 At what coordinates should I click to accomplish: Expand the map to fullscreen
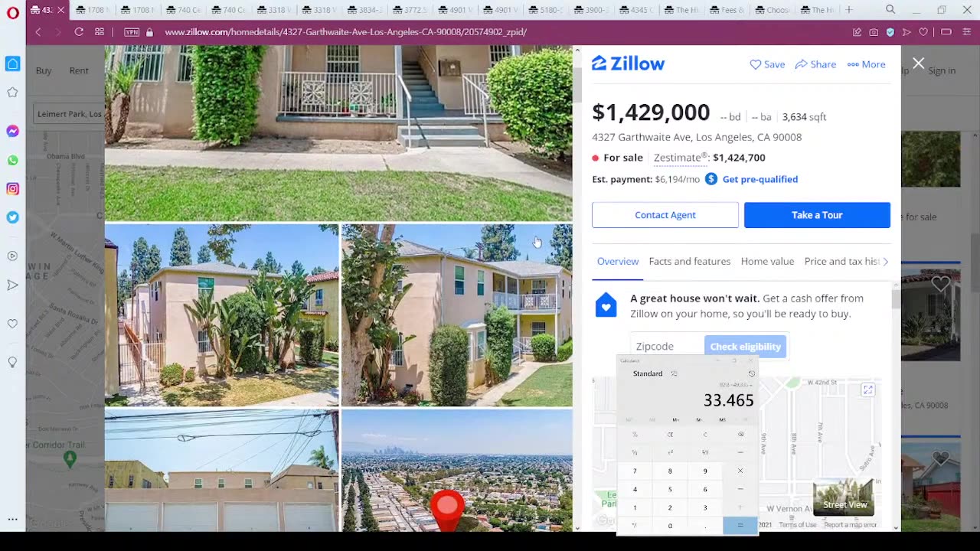click(867, 390)
